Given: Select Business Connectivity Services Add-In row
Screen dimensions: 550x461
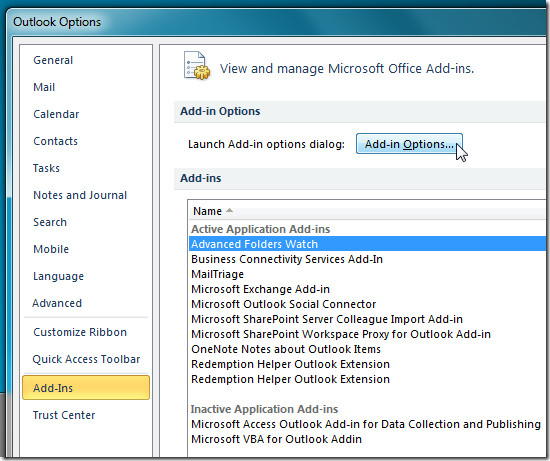Looking at the screenshot, I should [368, 259].
